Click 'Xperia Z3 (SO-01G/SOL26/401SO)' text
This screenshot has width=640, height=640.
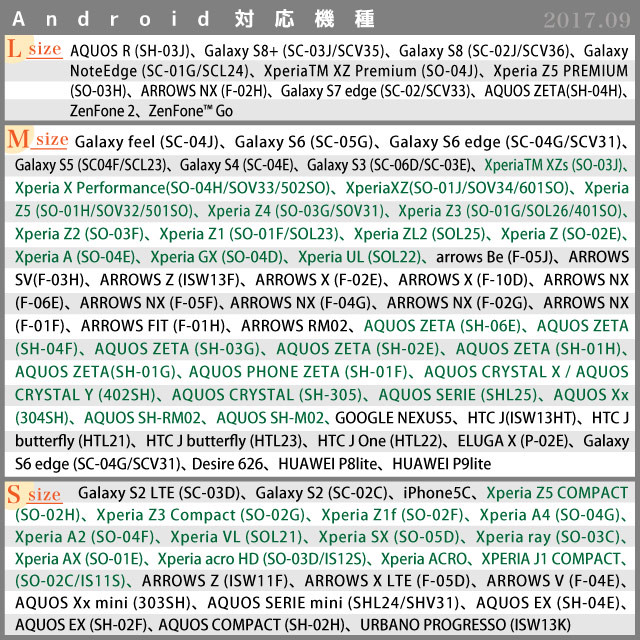point(510,211)
